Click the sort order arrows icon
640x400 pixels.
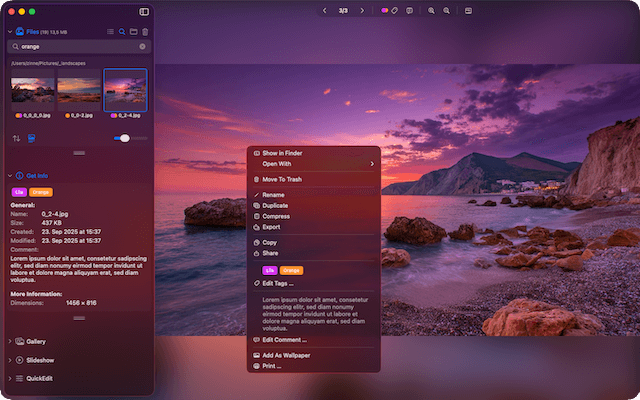17,138
